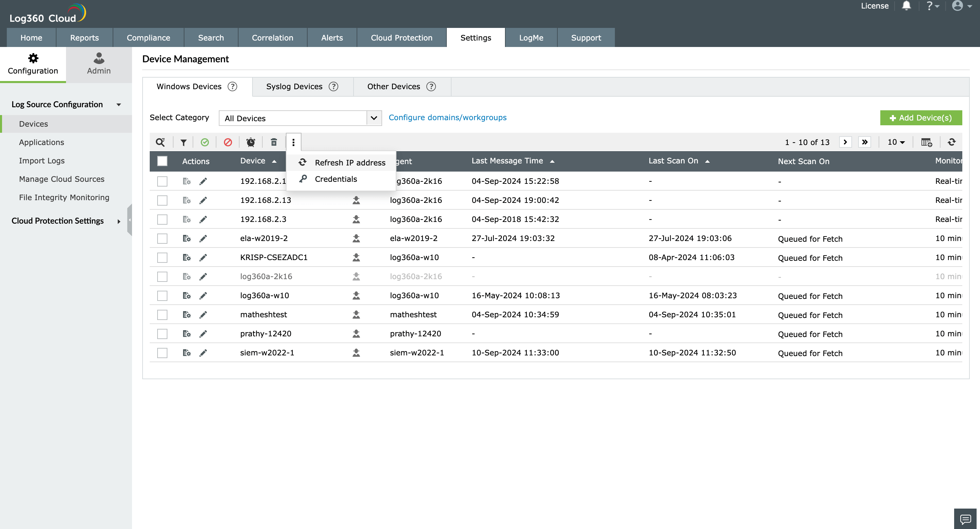This screenshot has height=529, width=980.
Task: Open the rows-per-page 10 dropdown
Action: (x=896, y=142)
